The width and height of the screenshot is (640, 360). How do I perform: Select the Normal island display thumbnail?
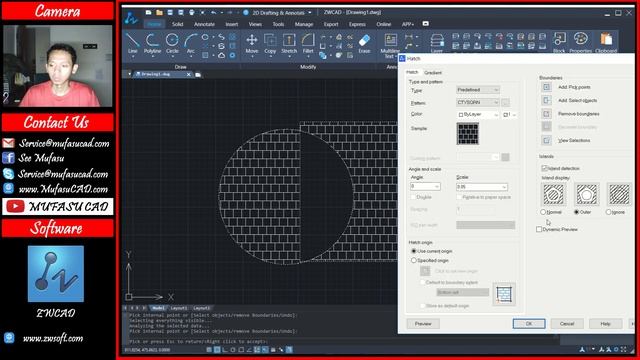pyautogui.click(x=553, y=194)
